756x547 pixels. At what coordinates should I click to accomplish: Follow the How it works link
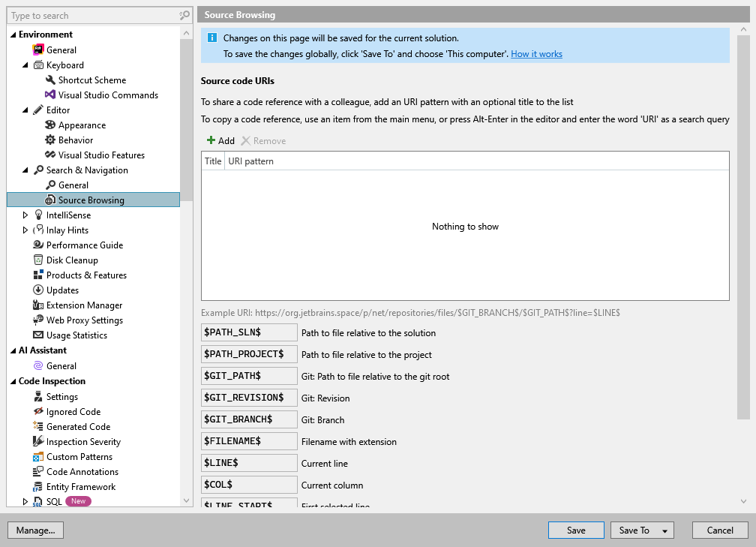[537, 53]
